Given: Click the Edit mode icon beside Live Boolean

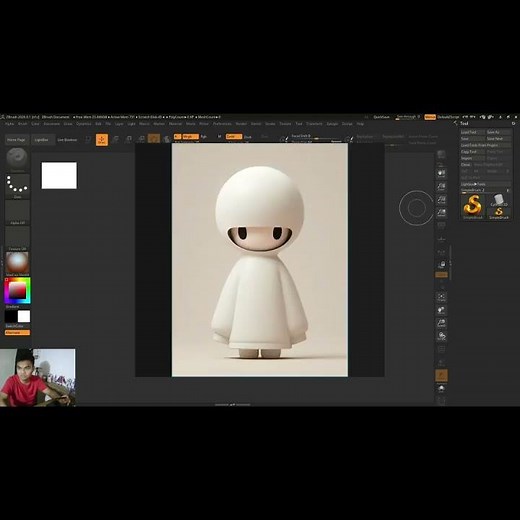Looking at the screenshot, I should [88, 140].
